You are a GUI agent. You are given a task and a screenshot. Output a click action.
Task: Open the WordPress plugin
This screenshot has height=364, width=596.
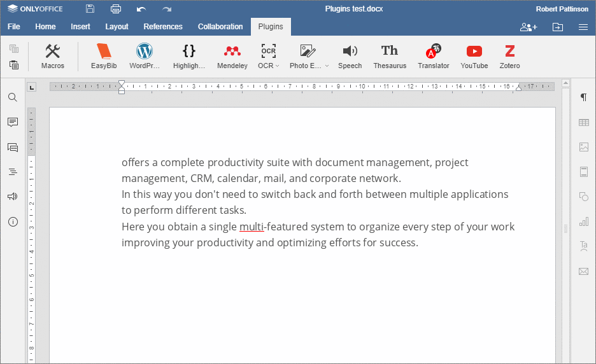click(x=145, y=56)
